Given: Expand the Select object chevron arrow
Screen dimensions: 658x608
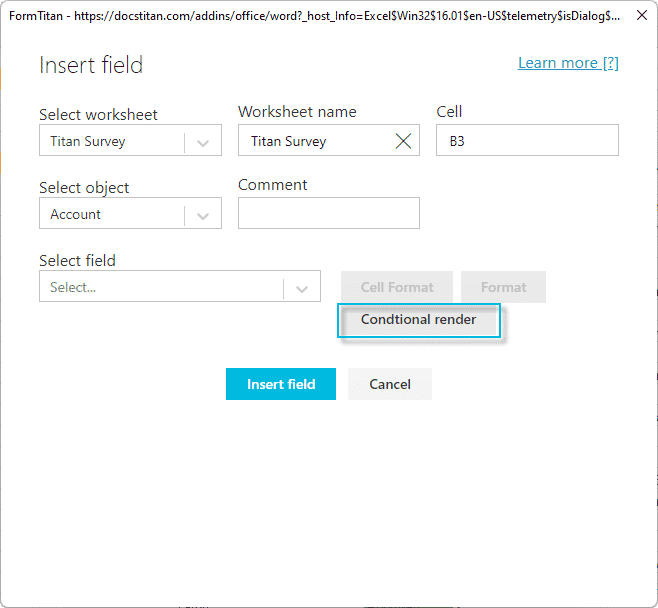Looking at the screenshot, I should 203,215.
